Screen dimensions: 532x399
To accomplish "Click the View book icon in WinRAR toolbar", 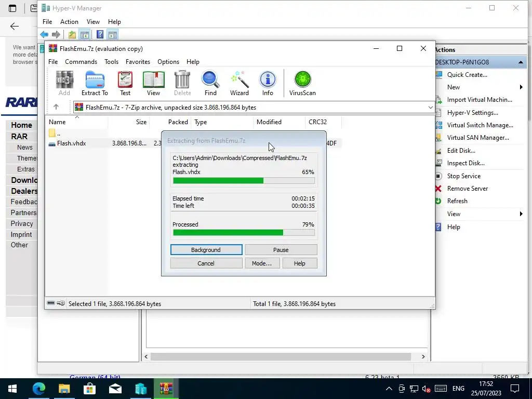I will point(153,84).
